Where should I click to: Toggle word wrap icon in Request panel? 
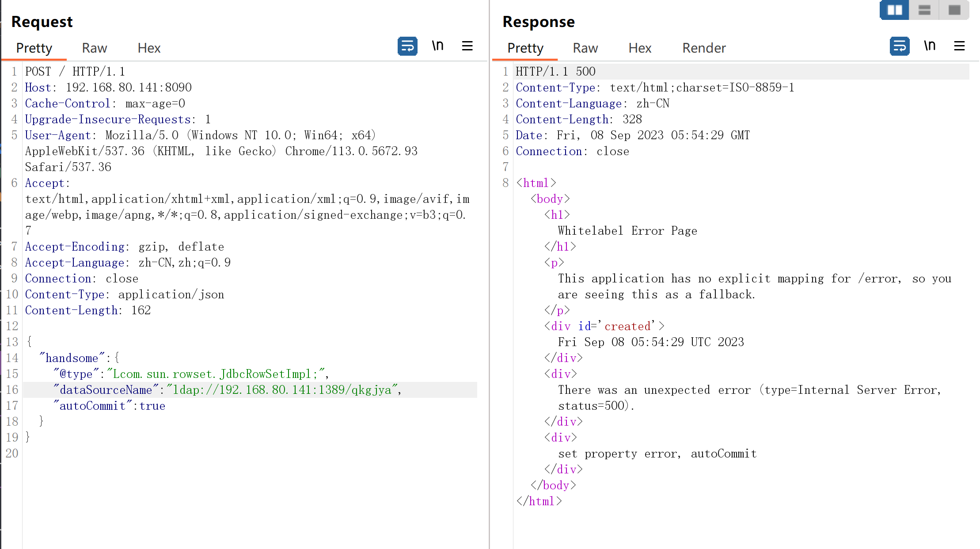(x=407, y=46)
